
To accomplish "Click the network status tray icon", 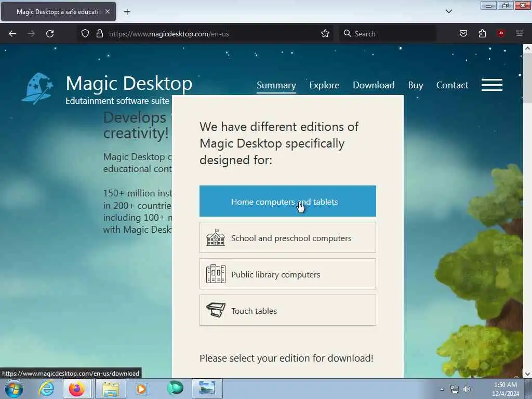I will [454, 389].
